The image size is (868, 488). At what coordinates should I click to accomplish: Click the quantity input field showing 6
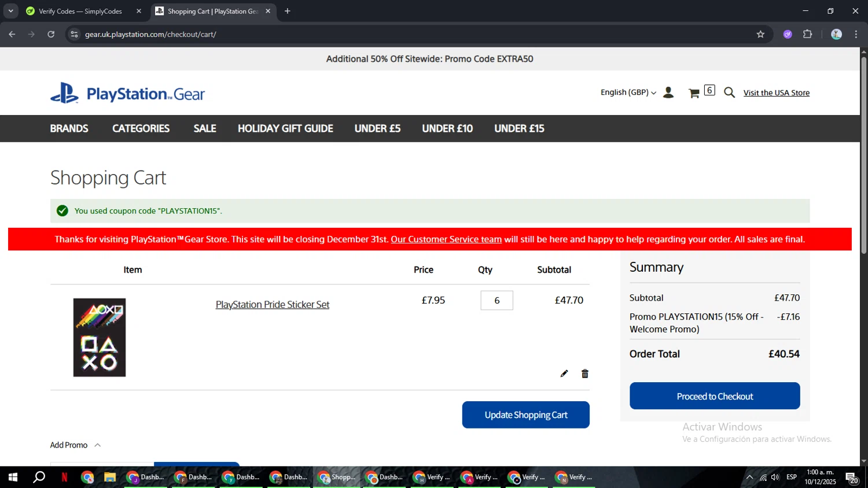496,300
